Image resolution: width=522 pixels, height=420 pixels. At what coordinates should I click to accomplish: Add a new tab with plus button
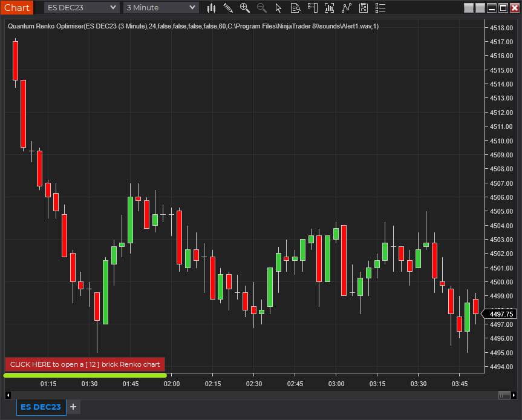(73, 407)
